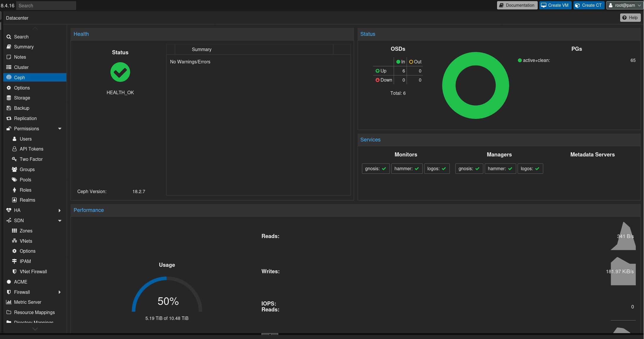Expand the HA menu arrow
The height and width of the screenshot is (339, 644).
[60, 210]
